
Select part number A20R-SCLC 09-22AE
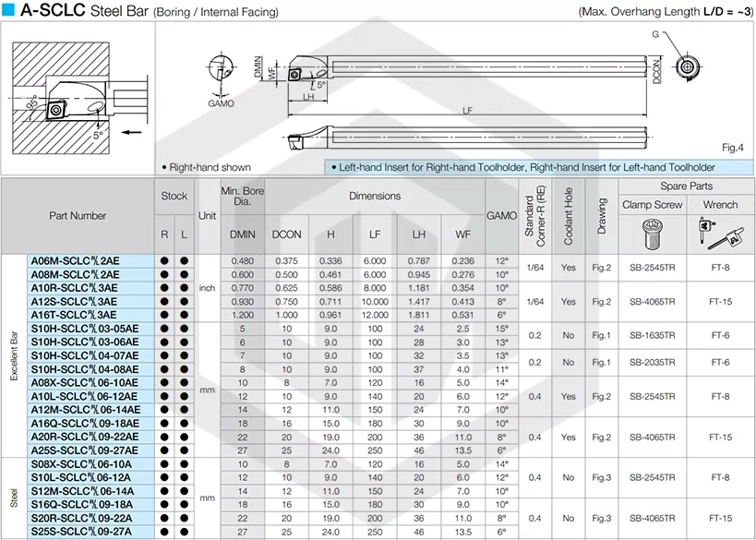pos(84,437)
